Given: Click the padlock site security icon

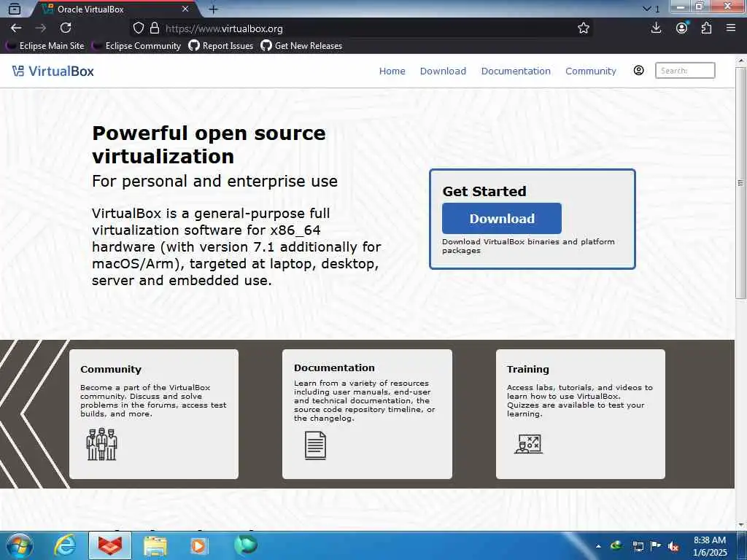Looking at the screenshot, I should pos(155,28).
